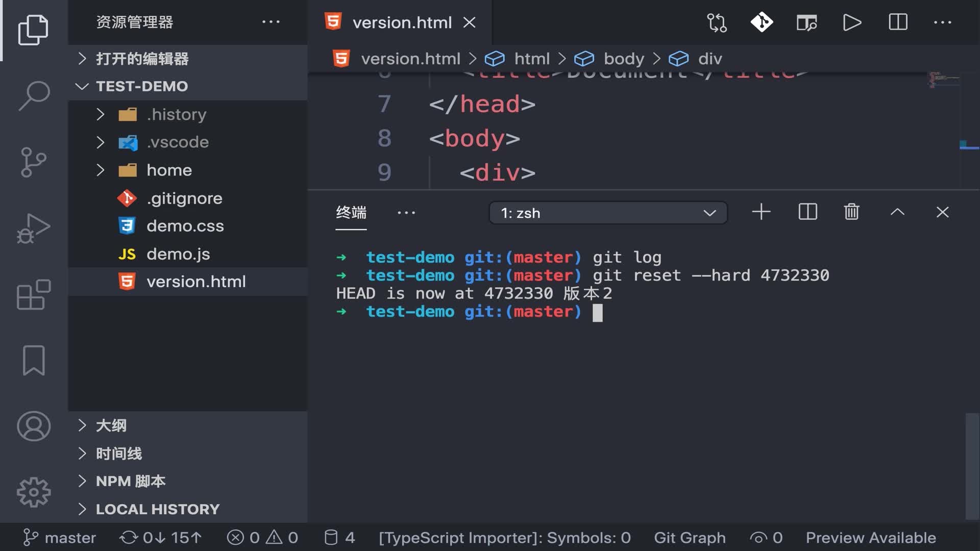The width and height of the screenshot is (980, 551).
Task: Select the version.html editor tab
Action: tap(402, 22)
